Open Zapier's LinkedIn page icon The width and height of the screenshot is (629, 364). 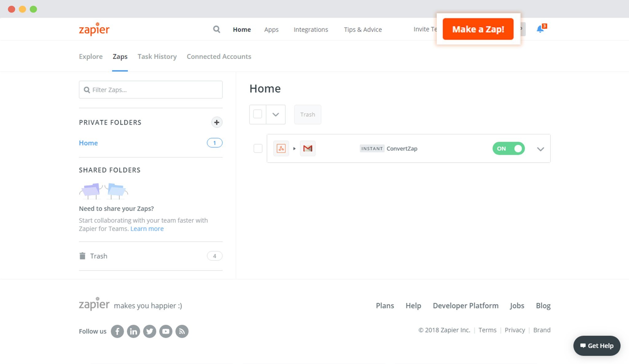[134, 331]
